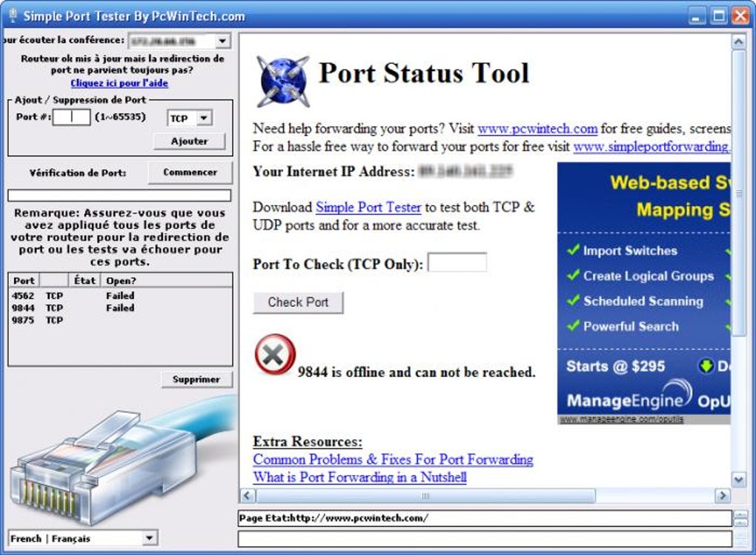Click the Powerful Search checkmark in ad
The height and width of the screenshot is (555, 756).
pos(573,325)
